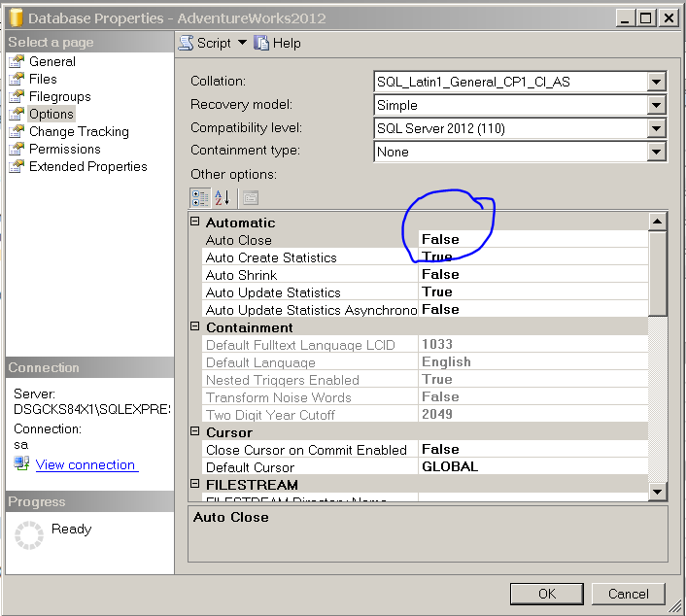Sort properties alphabetically icon
686x616 pixels.
tap(222, 198)
